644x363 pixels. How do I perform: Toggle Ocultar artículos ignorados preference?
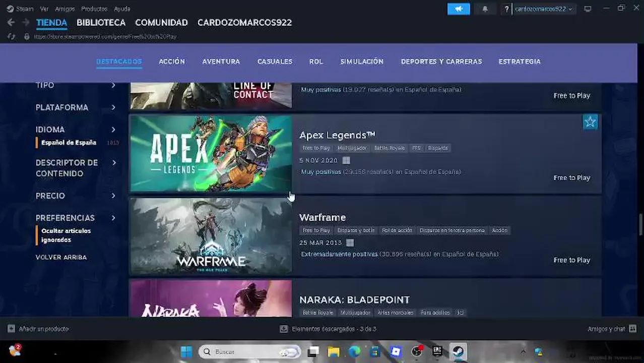coord(66,235)
